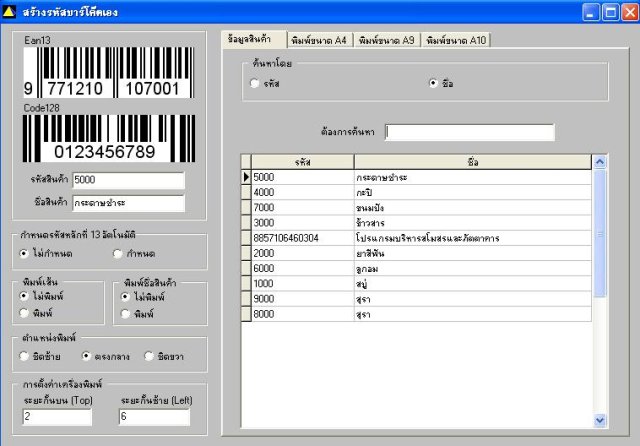Viewport: 640px width, 446px height.
Task: Click the ชื่อ column header
Action: [473, 162]
